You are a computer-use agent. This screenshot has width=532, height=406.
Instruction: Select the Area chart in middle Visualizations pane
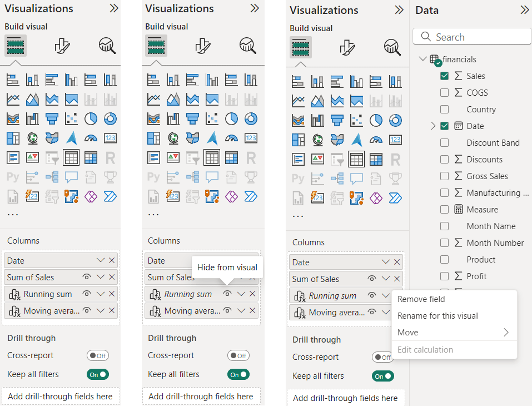(173, 100)
